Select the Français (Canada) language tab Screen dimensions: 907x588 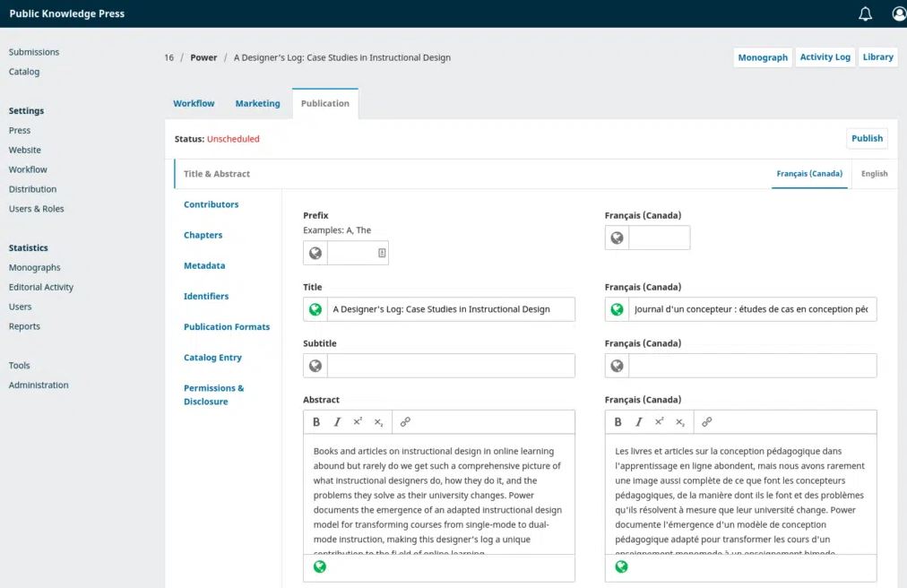click(809, 174)
